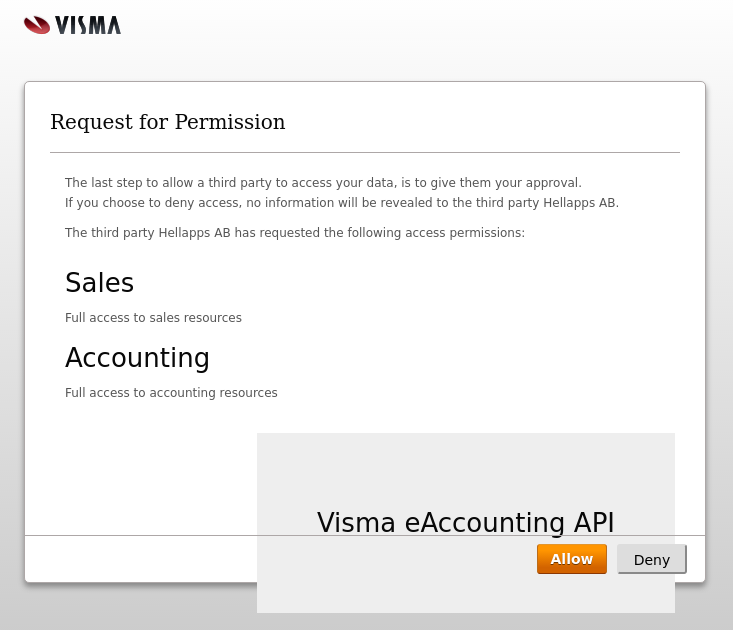Click the Visma red swirl logo icon

pyautogui.click(x=37, y=25)
